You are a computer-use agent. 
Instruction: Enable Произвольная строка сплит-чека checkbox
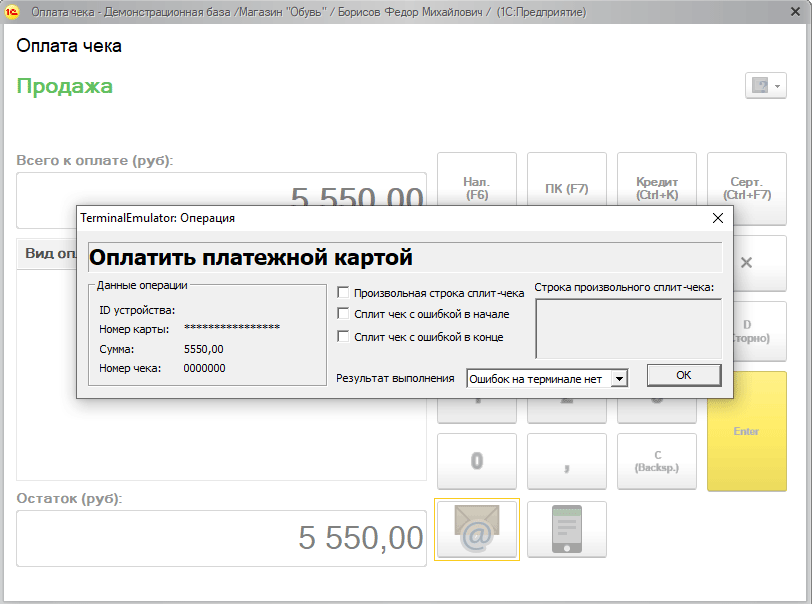343,293
